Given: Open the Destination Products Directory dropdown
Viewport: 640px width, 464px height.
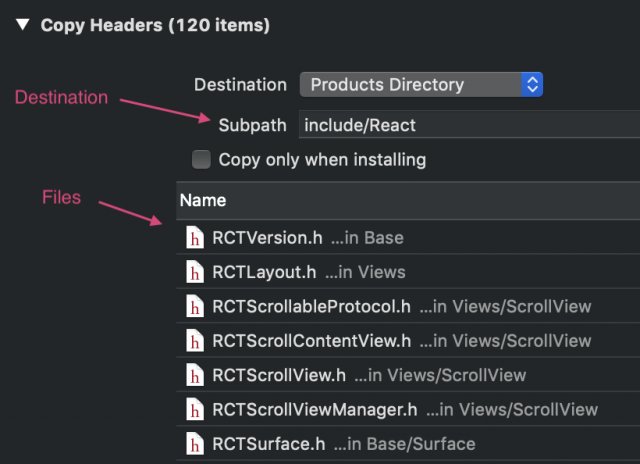Looking at the screenshot, I should [421, 84].
